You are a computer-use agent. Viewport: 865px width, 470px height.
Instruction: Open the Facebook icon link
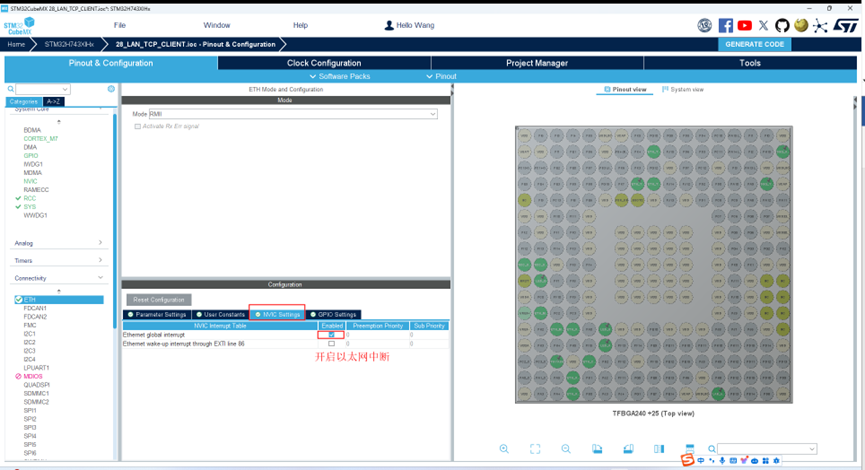point(725,25)
